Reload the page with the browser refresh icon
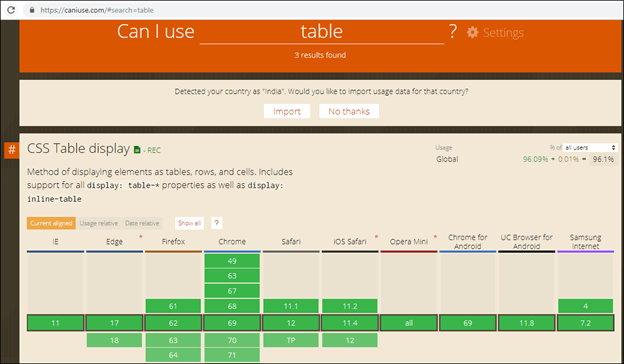The image size is (624, 364). (x=11, y=10)
